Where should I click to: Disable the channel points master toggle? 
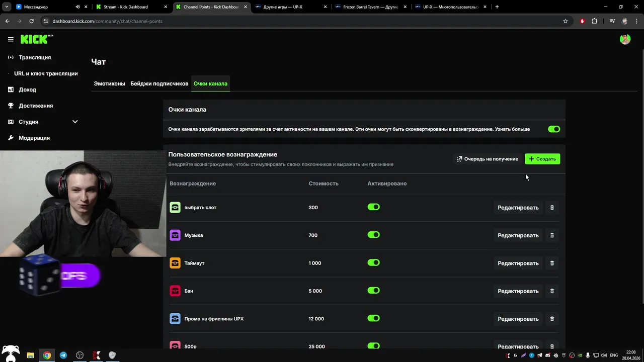(554, 129)
